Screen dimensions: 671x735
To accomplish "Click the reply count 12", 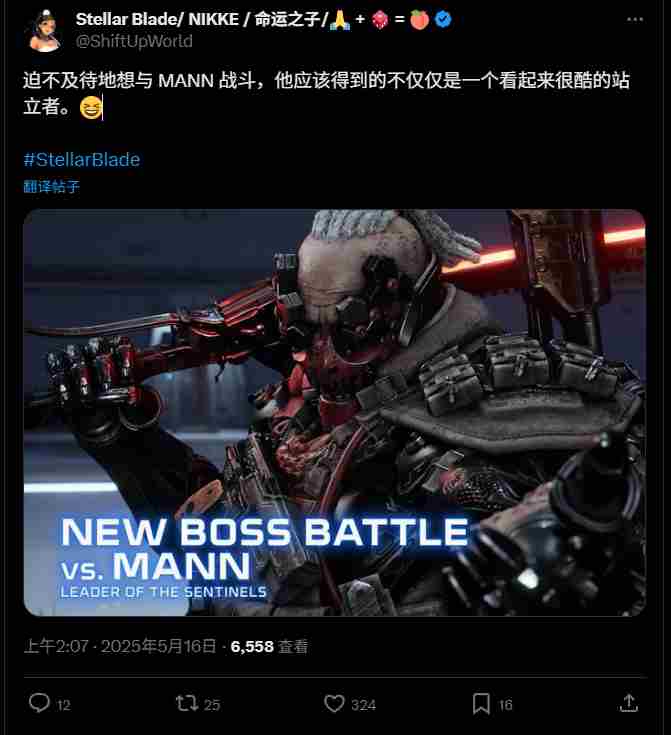I will [x=64, y=705].
